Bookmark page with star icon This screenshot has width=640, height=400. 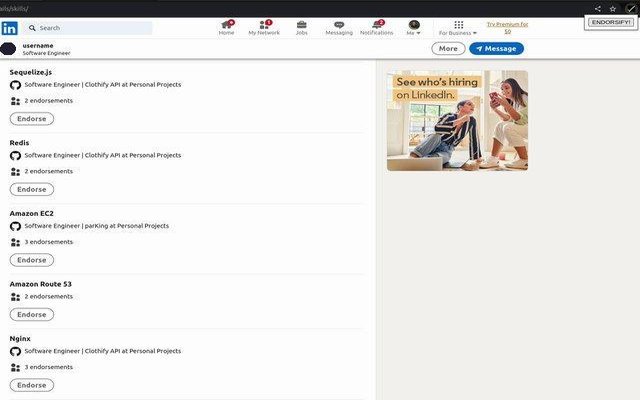click(x=613, y=8)
